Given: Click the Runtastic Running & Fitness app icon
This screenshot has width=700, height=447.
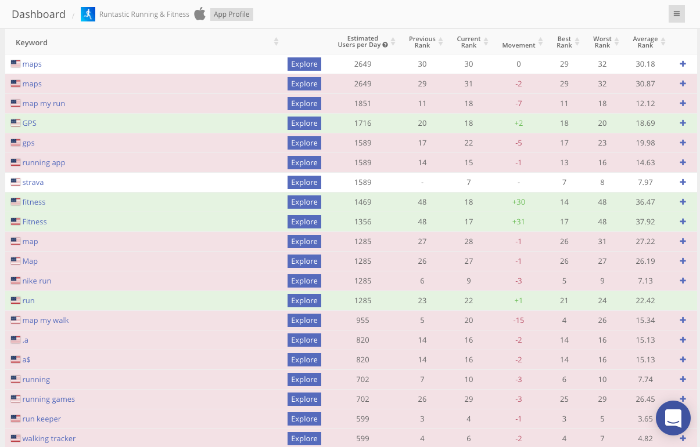Looking at the screenshot, I should coord(88,14).
